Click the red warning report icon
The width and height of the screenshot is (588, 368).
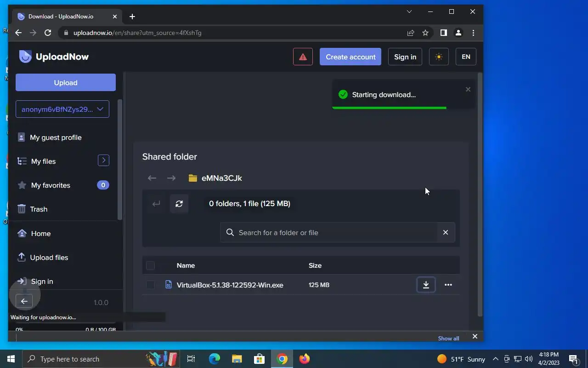[x=303, y=57]
